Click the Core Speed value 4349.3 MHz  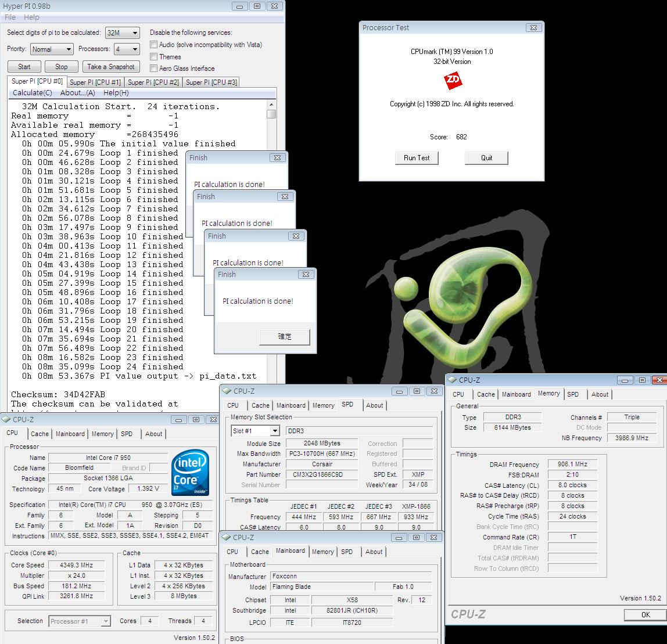(77, 566)
